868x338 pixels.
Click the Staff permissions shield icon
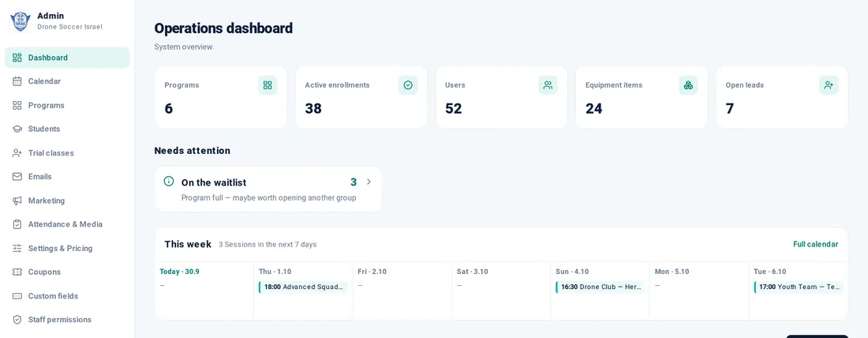pos(17,320)
